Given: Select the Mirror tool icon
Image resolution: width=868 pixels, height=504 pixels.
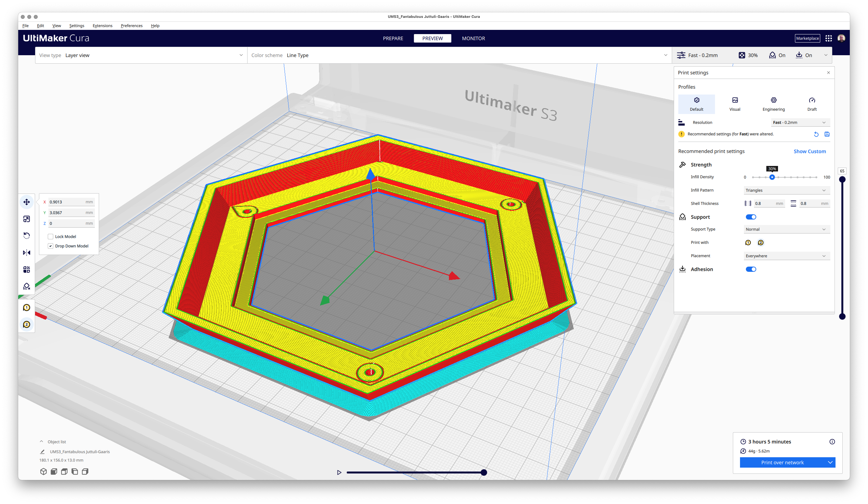Looking at the screenshot, I should coord(27,253).
